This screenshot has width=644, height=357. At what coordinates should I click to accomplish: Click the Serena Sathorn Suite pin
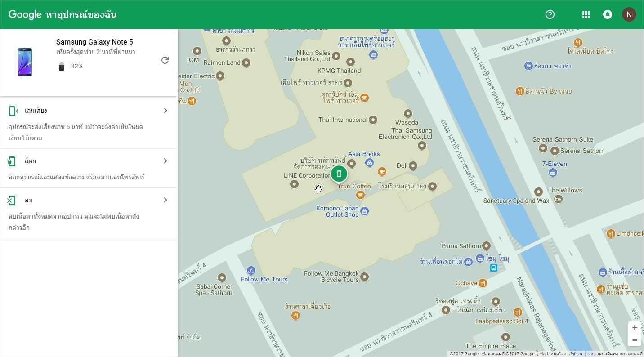click(x=543, y=148)
